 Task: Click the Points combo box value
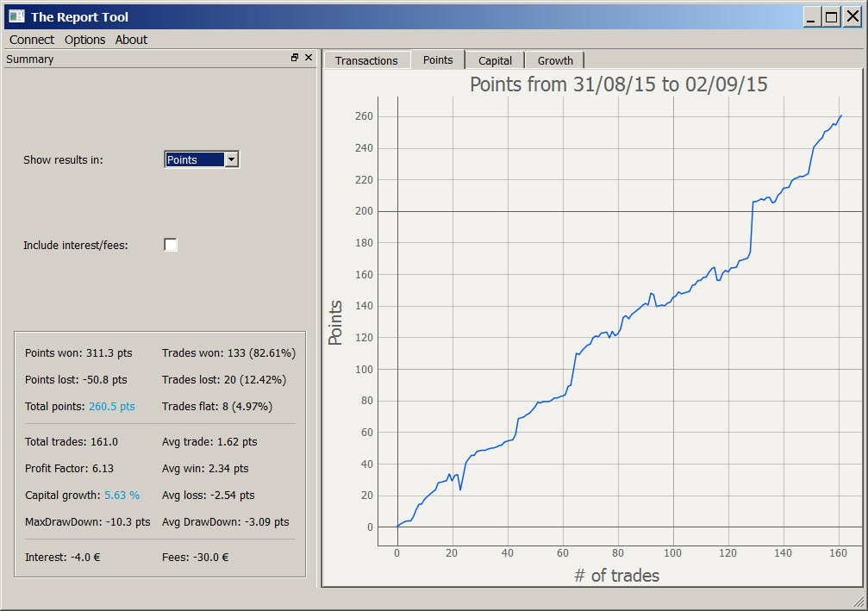pos(195,159)
